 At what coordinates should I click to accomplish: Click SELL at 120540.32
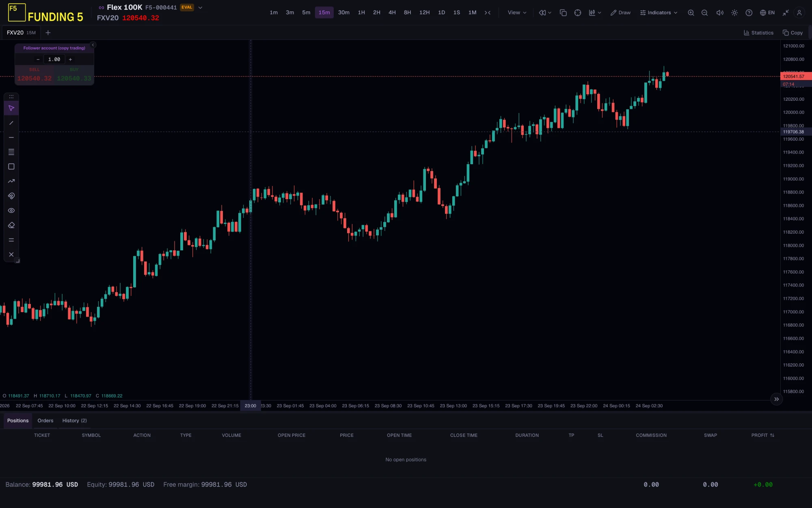click(35, 75)
